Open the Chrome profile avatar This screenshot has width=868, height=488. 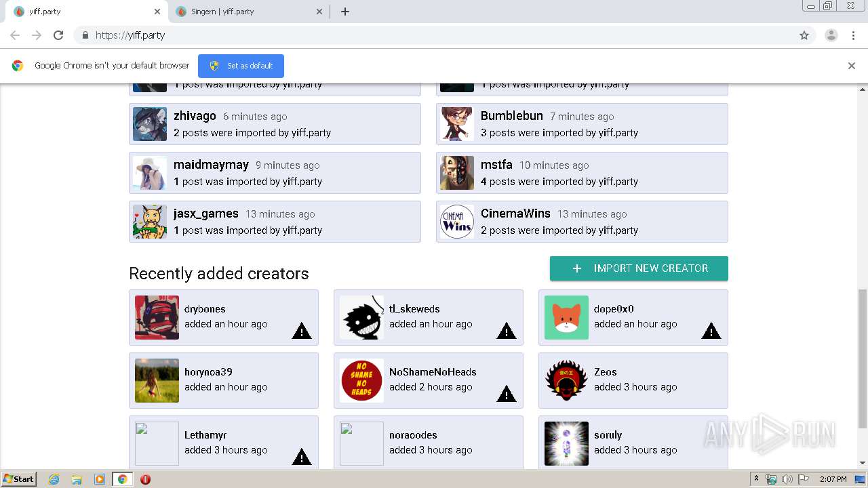[x=831, y=35]
